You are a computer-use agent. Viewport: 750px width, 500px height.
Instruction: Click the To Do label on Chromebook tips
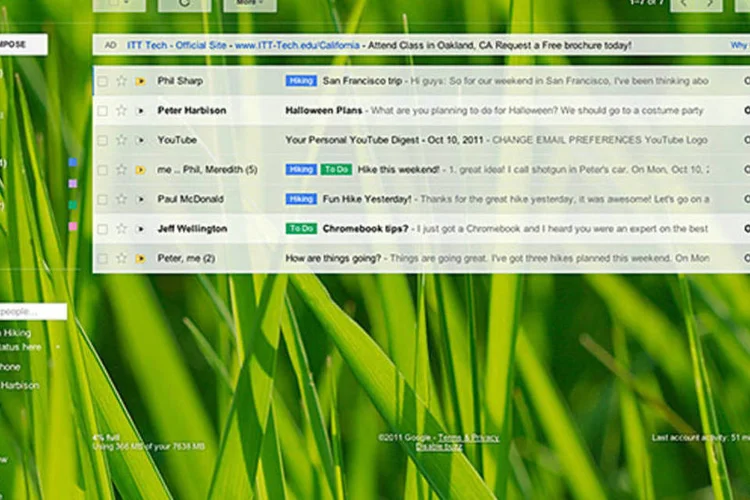click(x=301, y=229)
